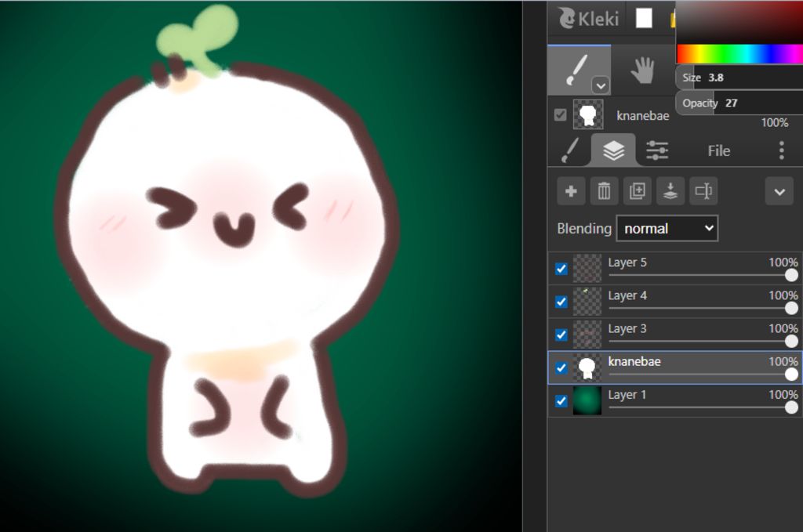Toggle visibility of Layer 3
Screen dimensions: 803x532
[x=561, y=335]
